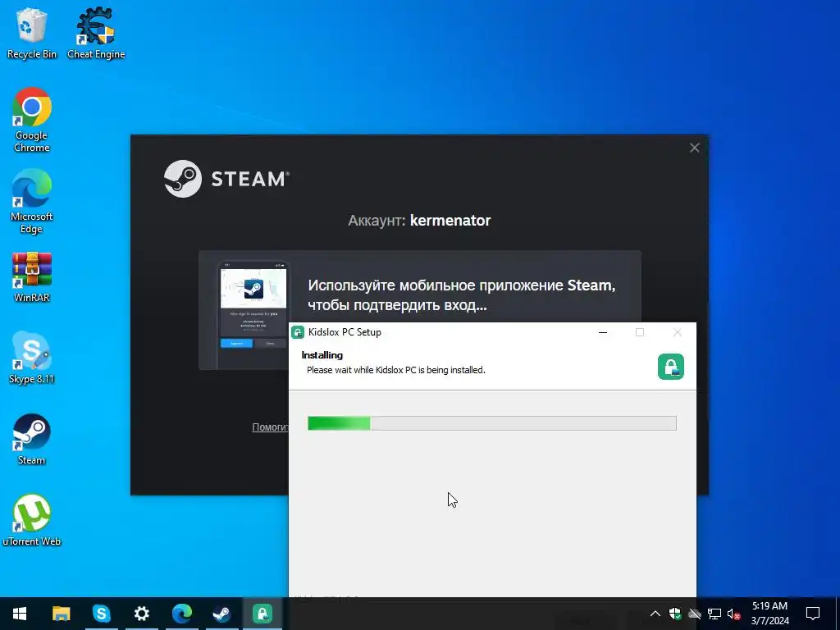Open the Windows Start menu
Viewport: 840px width, 630px height.
point(20,614)
